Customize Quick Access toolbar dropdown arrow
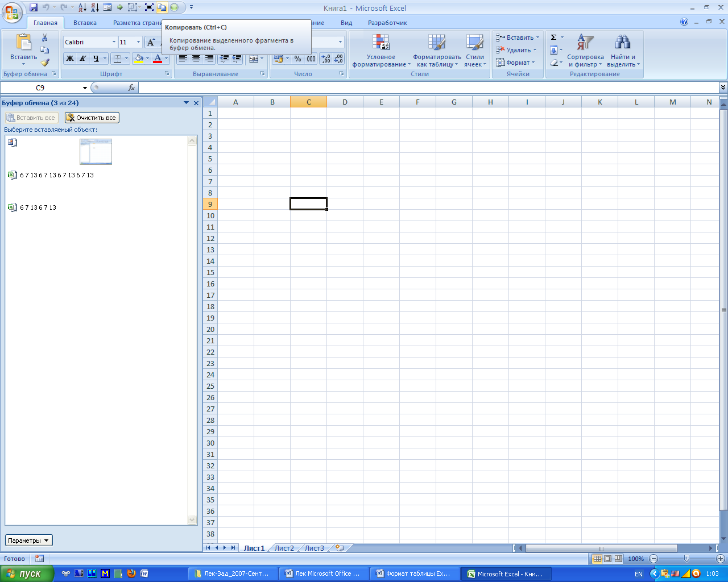Screen dimensions: 728x582 click(x=192, y=7)
